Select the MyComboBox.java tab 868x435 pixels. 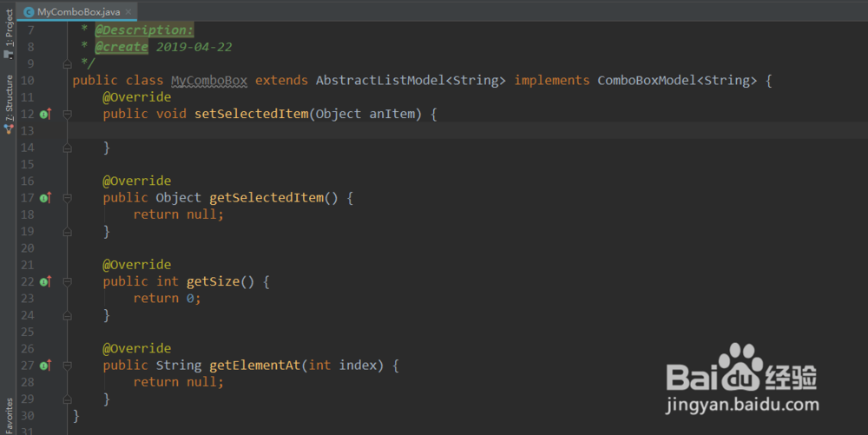76,12
